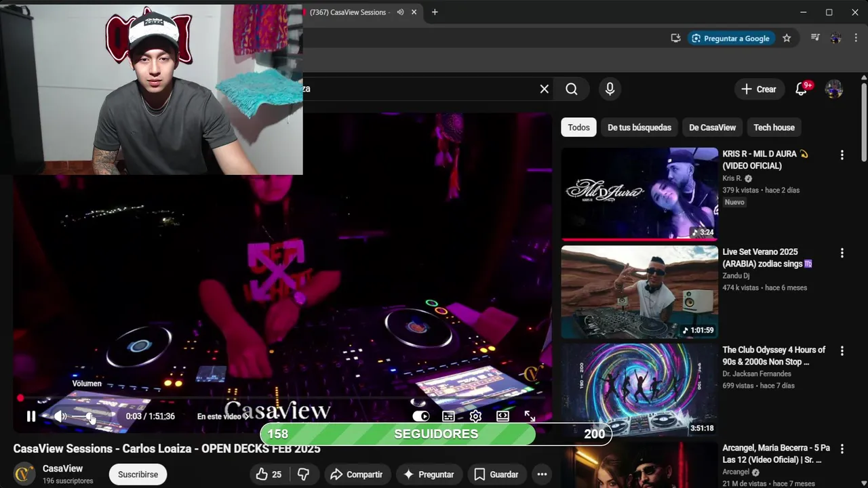Open the CasaView channel avatar

point(25,474)
